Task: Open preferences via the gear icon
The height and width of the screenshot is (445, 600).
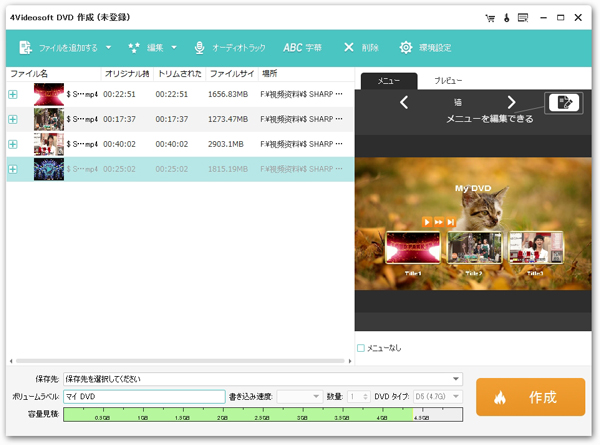Action: pos(406,47)
